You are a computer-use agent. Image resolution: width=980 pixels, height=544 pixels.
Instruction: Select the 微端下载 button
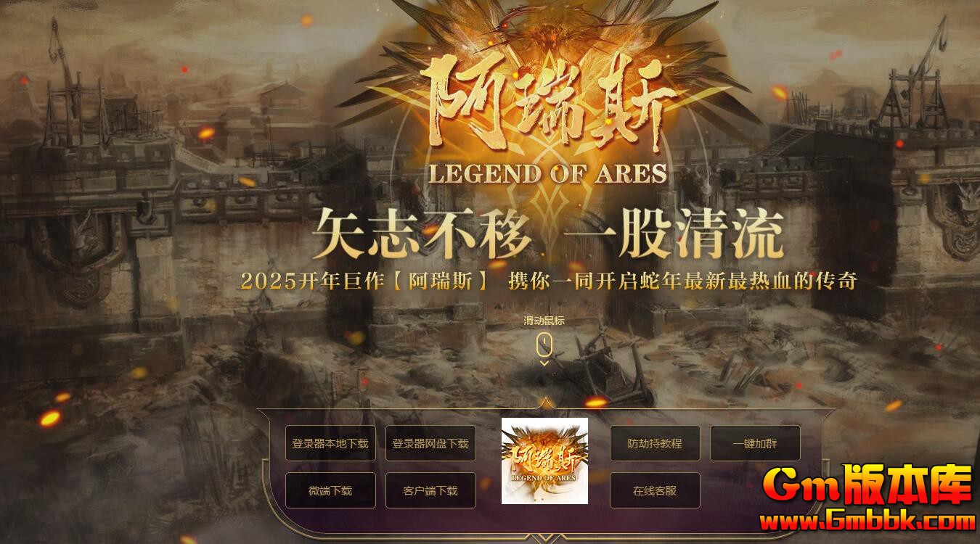click(x=330, y=490)
